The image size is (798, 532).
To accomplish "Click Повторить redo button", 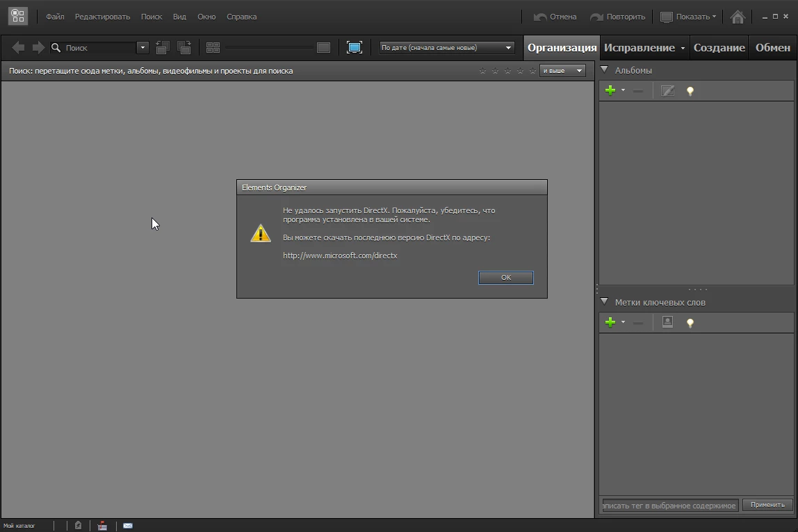I will pos(617,17).
